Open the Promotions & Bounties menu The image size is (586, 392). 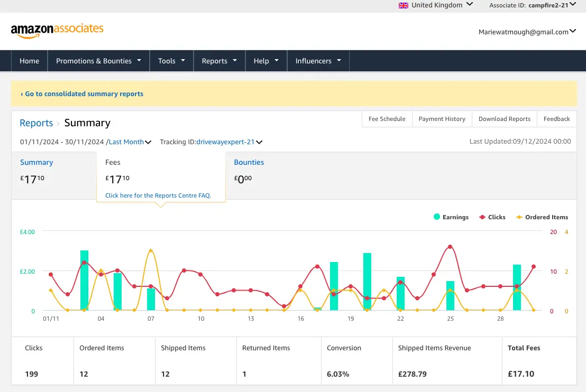[99, 61]
